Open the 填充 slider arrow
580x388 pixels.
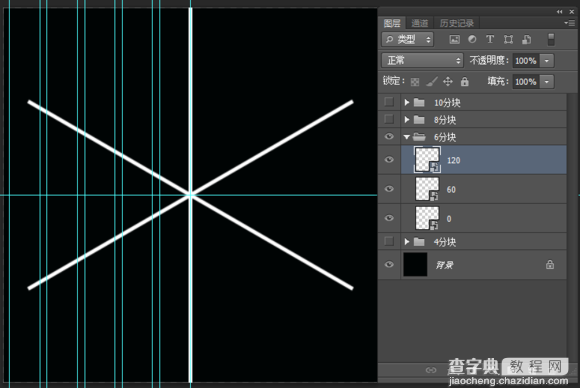(547, 82)
